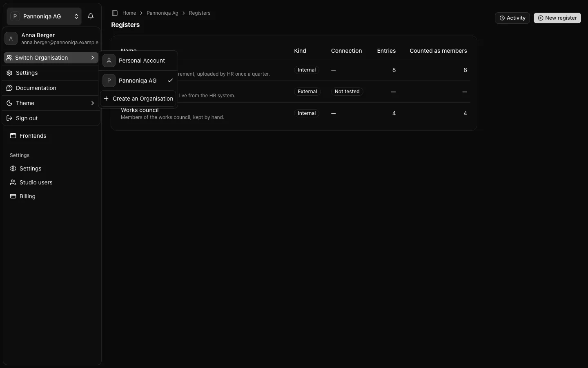Go to Billing in the sidebar
The image size is (588, 368).
(51, 196)
